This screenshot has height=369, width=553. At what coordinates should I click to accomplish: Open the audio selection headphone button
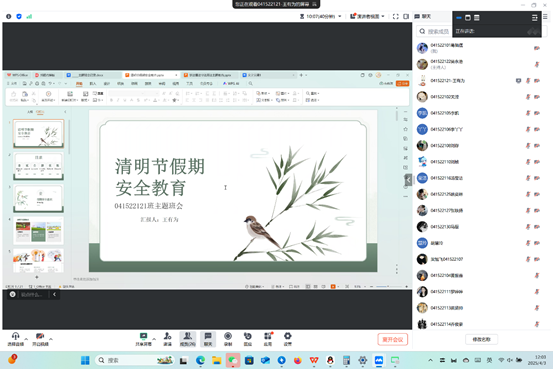click(x=16, y=339)
